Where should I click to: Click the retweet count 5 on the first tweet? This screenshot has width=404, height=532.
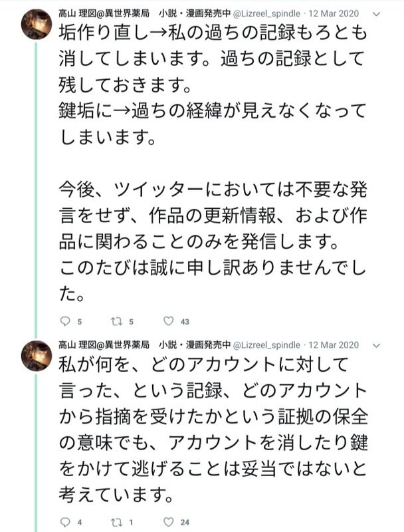132,322
